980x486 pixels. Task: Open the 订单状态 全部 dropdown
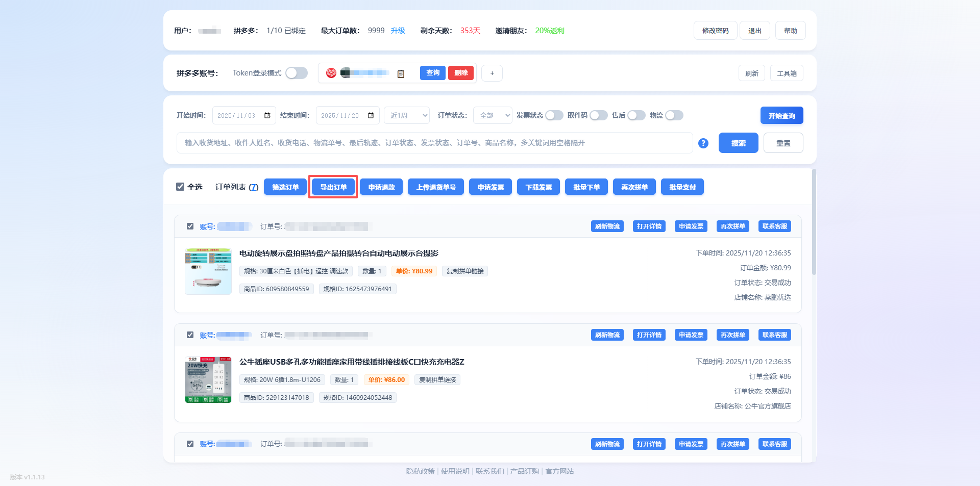click(x=493, y=116)
